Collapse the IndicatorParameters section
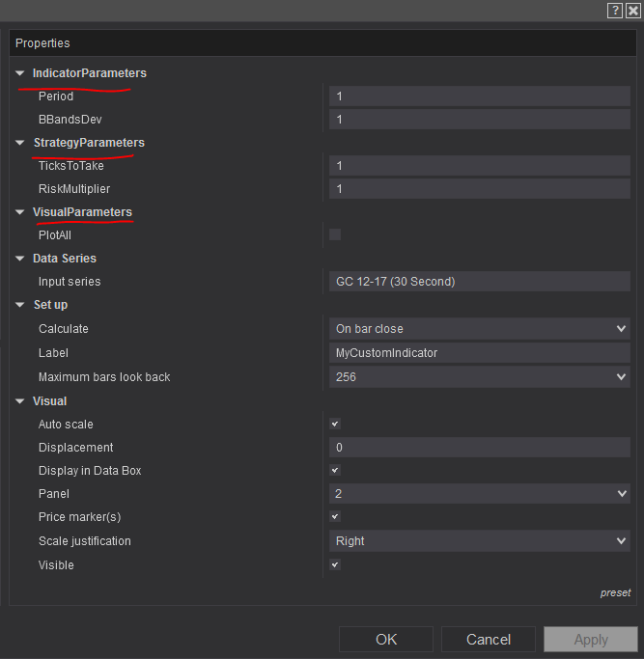Image resolution: width=644 pixels, height=659 pixels. [20, 73]
